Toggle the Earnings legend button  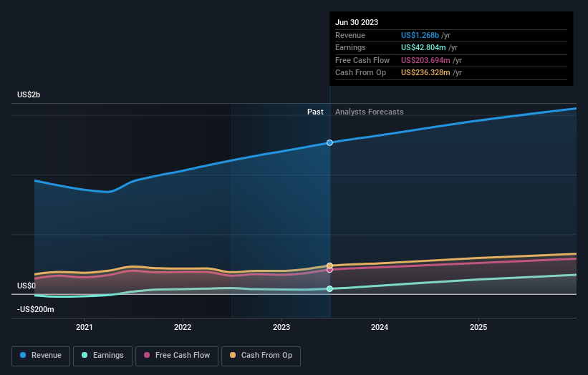tap(102, 356)
